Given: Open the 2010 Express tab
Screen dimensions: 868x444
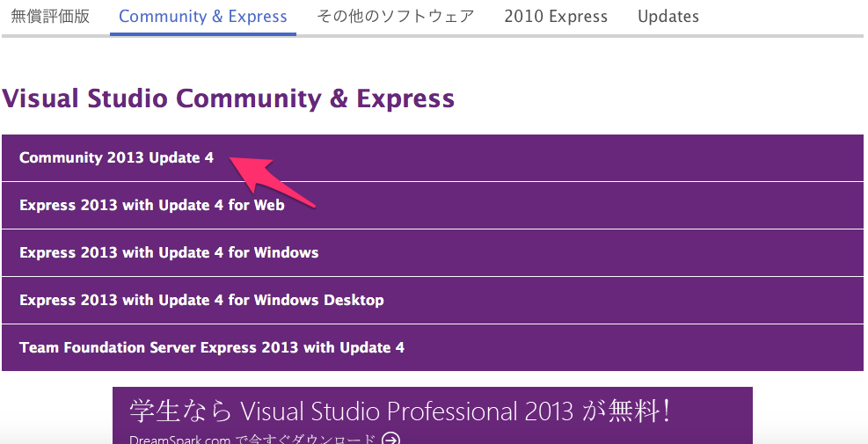Looking at the screenshot, I should [556, 17].
